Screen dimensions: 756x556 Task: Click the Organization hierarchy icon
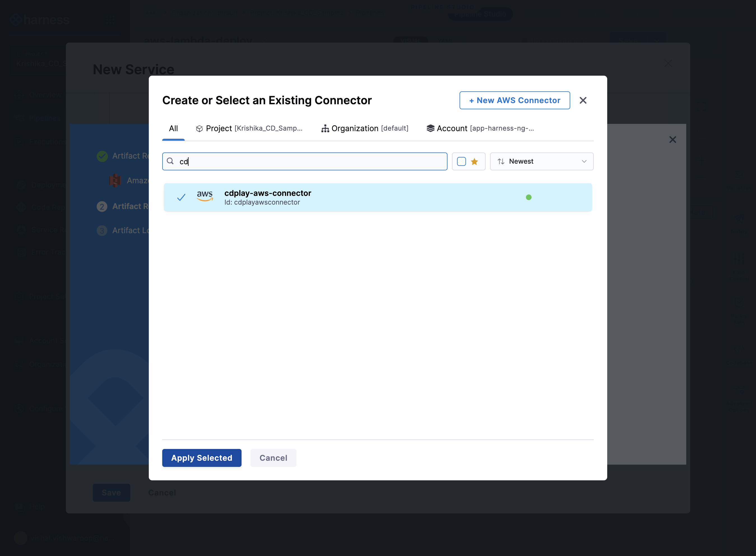[x=325, y=129]
